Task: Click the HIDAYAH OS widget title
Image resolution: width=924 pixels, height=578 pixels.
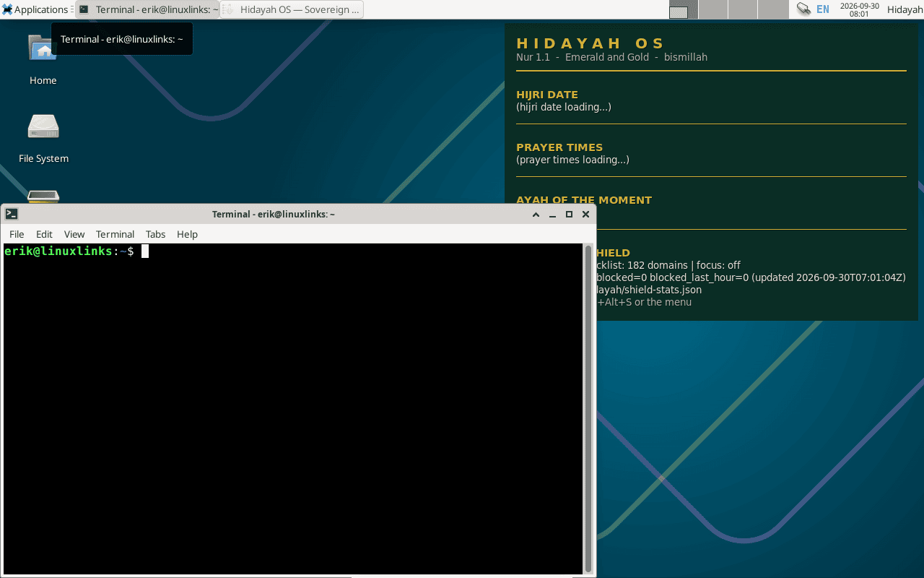Action: pyautogui.click(x=590, y=43)
